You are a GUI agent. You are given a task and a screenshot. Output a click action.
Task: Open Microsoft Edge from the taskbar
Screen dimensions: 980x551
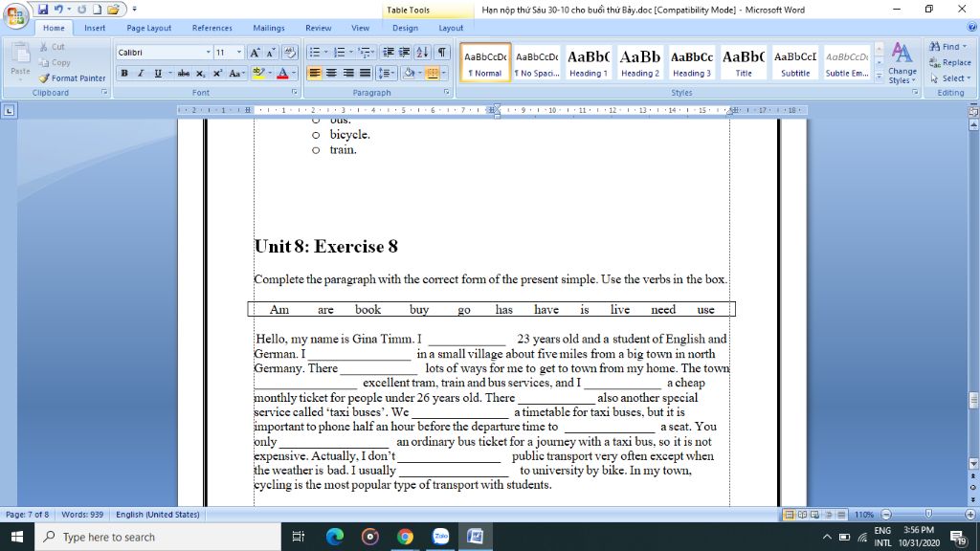(335, 537)
